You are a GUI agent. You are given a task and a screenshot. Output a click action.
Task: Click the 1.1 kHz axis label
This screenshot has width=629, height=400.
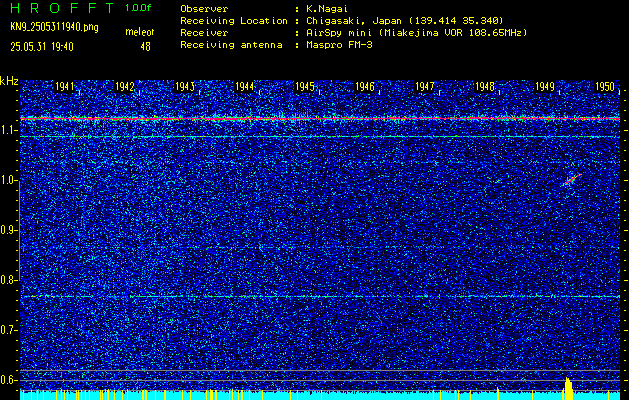click(8, 130)
